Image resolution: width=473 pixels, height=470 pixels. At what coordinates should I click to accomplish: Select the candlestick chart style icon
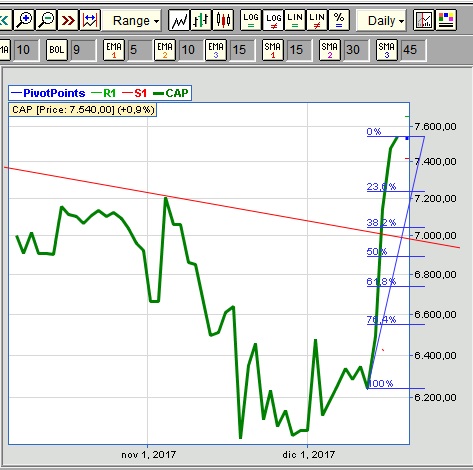[223, 20]
